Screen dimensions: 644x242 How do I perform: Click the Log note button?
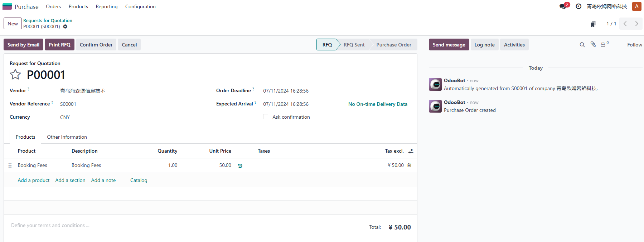point(484,45)
